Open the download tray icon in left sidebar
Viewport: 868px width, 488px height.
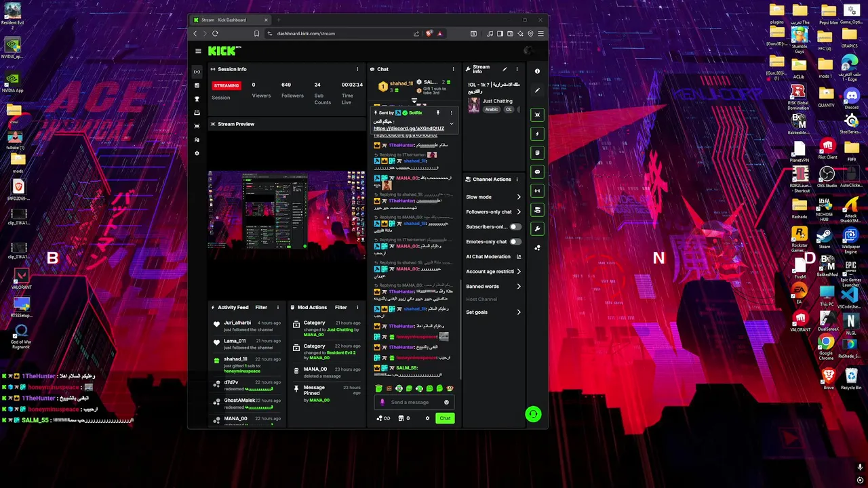point(197,113)
